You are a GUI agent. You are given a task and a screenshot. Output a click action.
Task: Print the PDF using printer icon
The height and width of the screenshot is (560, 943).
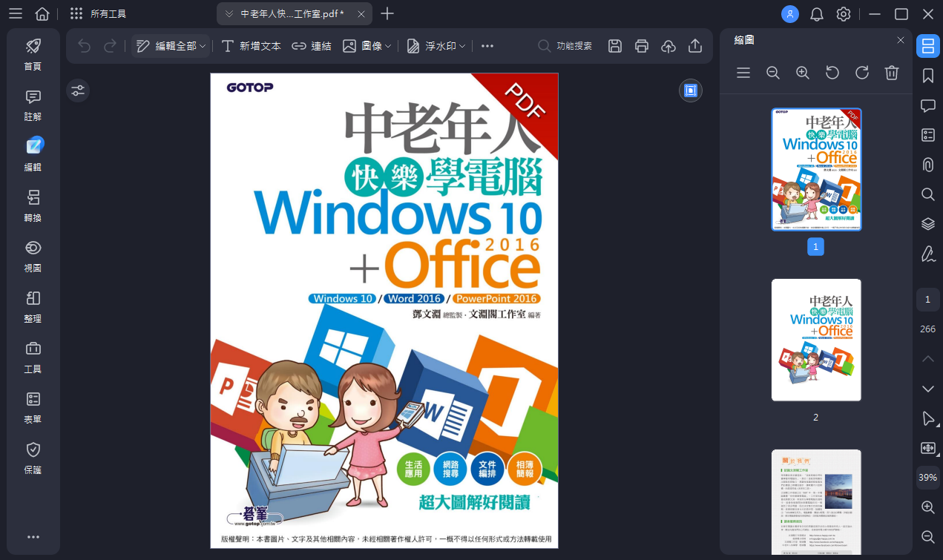641,45
